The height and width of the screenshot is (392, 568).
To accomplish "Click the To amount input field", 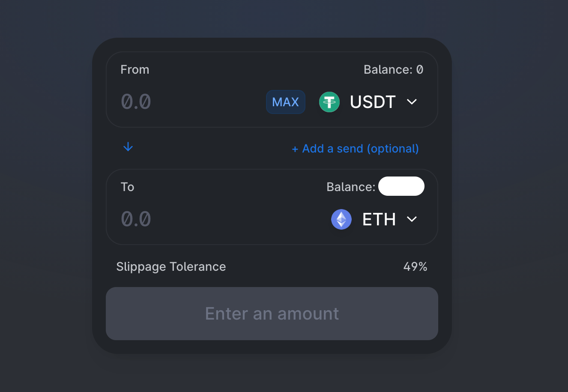I will coord(171,219).
